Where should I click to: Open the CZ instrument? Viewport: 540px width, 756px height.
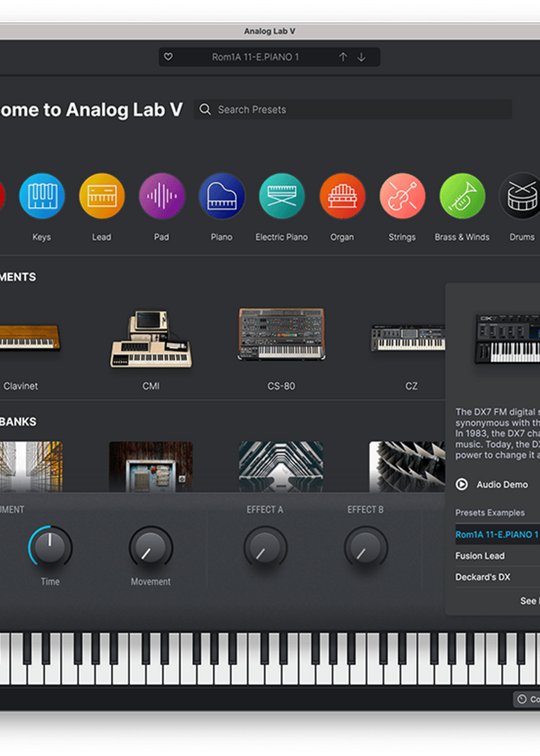[408, 338]
